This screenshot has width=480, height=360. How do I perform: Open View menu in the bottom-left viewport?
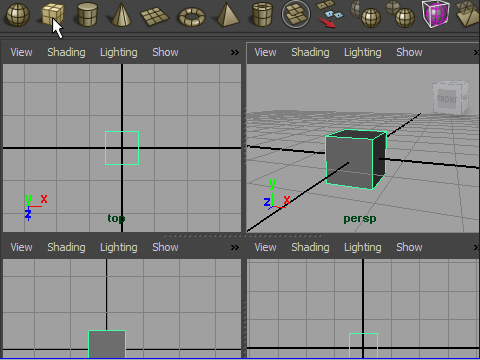pos(21,247)
